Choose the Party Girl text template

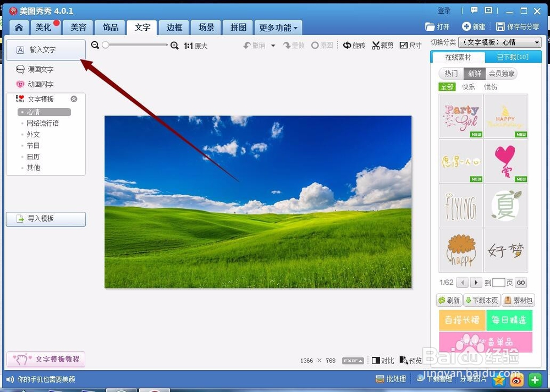tap(461, 116)
